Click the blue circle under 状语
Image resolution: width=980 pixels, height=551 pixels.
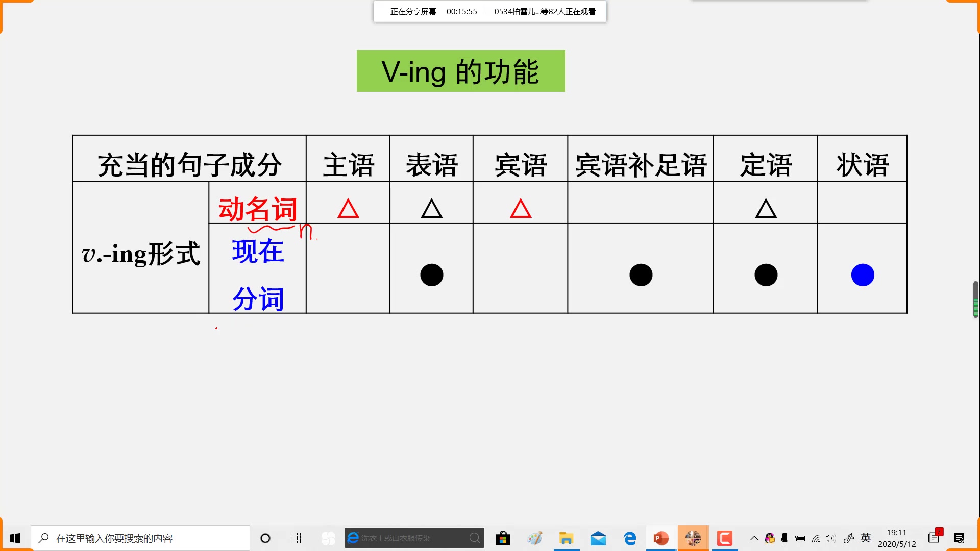coord(863,275)
